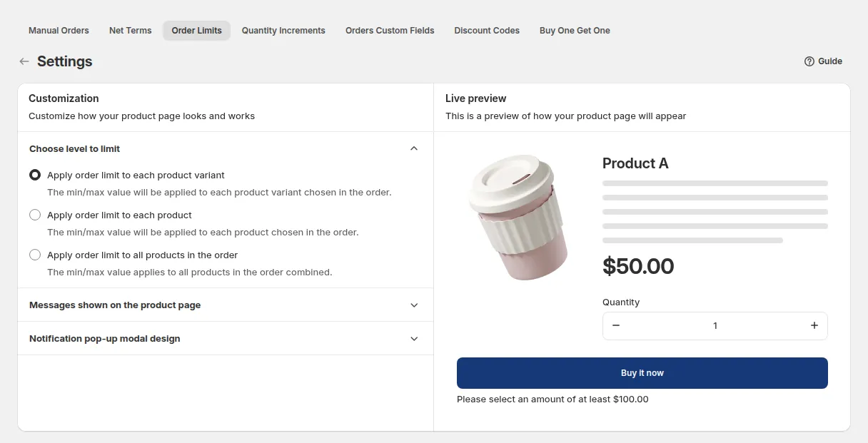Click the Customization heading
Screen dimensions: 868x443
64,98
